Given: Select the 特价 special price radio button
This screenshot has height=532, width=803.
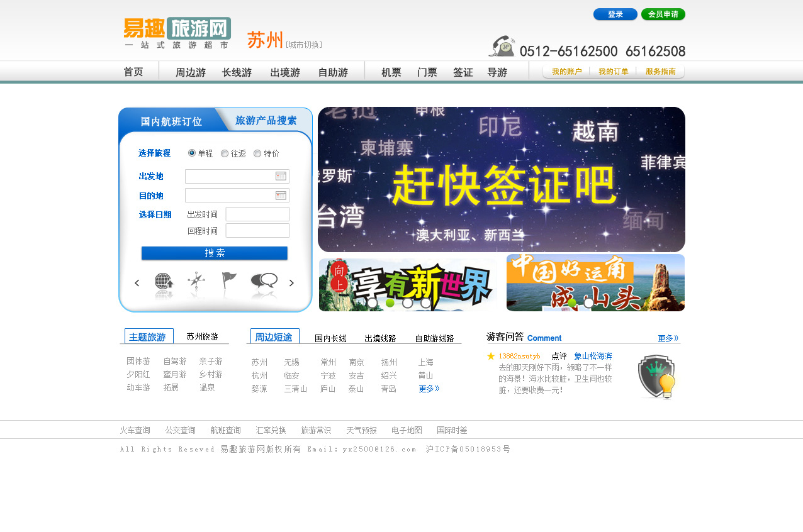Looking at the screenshot, I should pyautogui.click(x=257, y=153).
